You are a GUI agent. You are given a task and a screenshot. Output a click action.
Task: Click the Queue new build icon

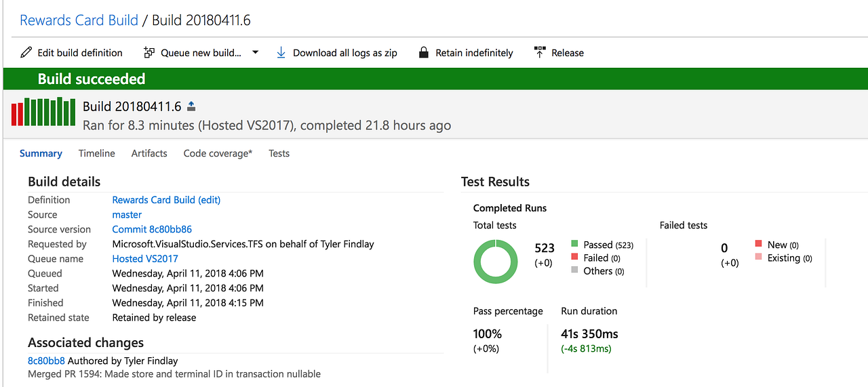click(149, 53)
